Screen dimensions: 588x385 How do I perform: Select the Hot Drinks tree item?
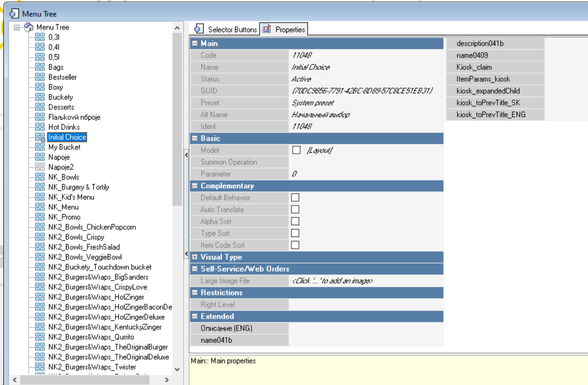pyautogui.click(x=64, y=127)
